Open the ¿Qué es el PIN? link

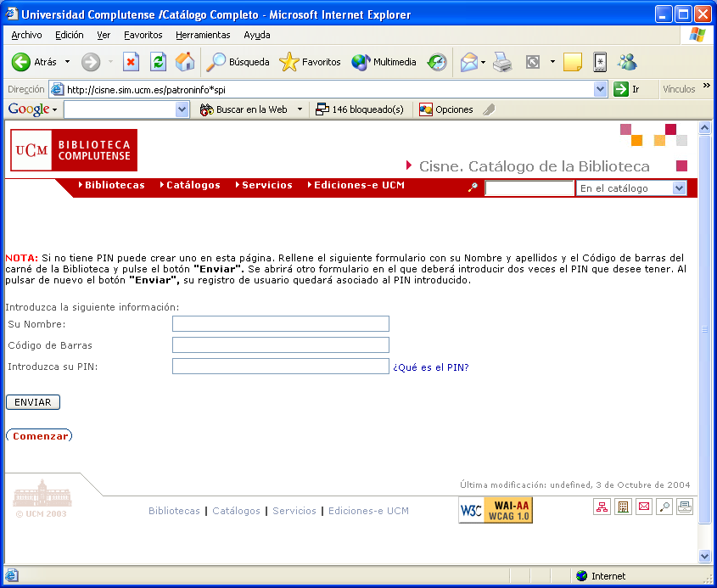tap(431, 367)
